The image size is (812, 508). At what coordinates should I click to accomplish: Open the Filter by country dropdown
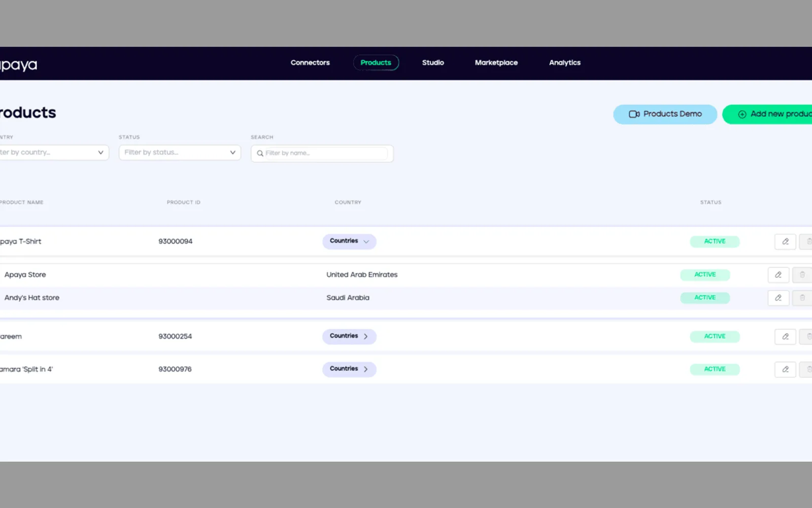coord(54,152)
